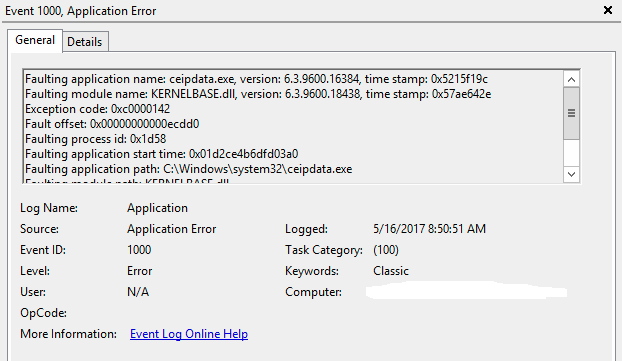
Task: Click the Exception code 0xc0000142 text
Action: 97,109
